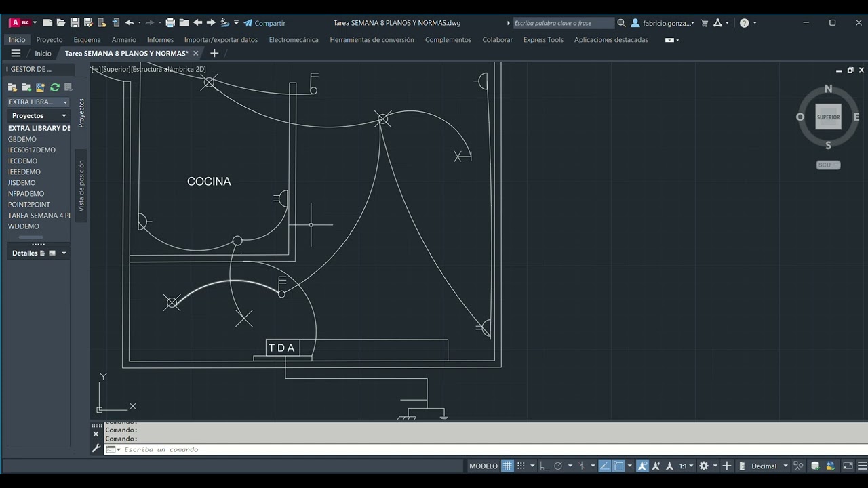868x488 pixels.
Task: Toggle polar tracking in status bar
Action: [x=559, y=466]
